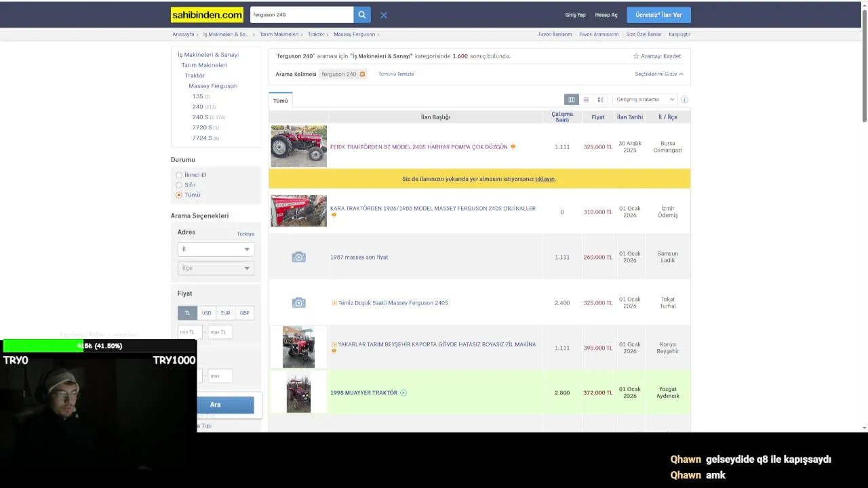Click camera placeholder of '1987 massey son fiyat'
Image resolution: width=868 pixels, height=488 pixels.
coord(298,257)
